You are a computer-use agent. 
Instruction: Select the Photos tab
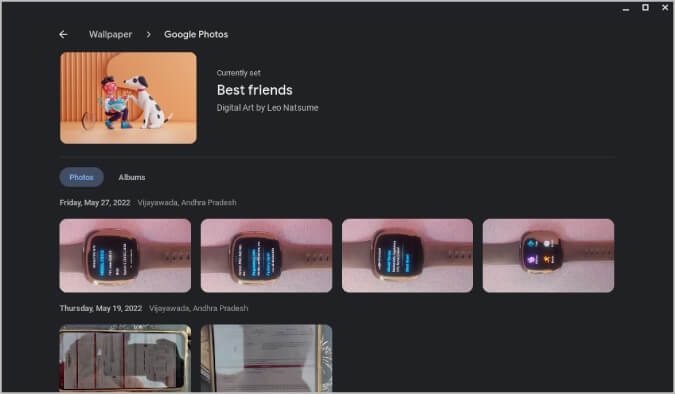(81, 177)
